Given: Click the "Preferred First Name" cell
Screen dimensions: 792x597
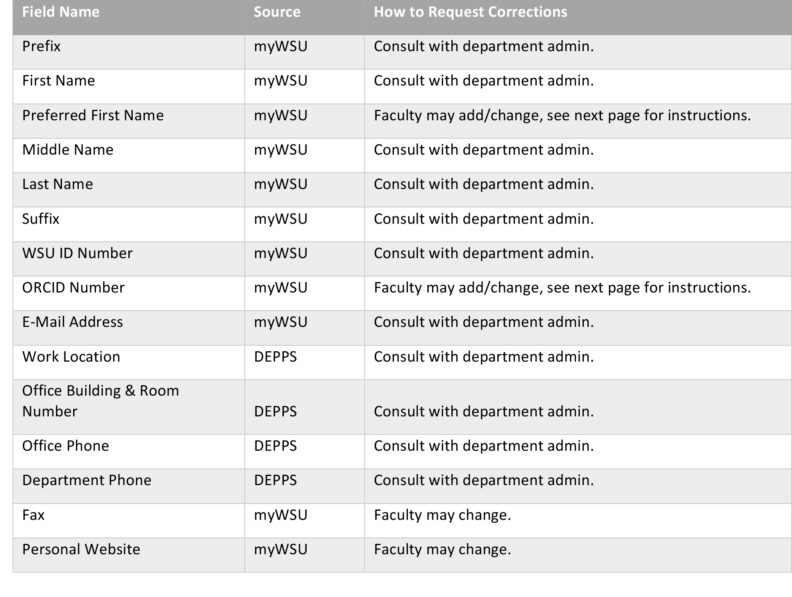Looking at the screenshot, I should coord(93,115).
